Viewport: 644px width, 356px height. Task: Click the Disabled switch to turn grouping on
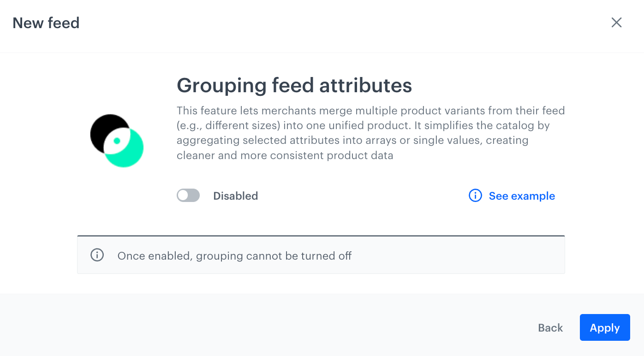coord(188,195)
